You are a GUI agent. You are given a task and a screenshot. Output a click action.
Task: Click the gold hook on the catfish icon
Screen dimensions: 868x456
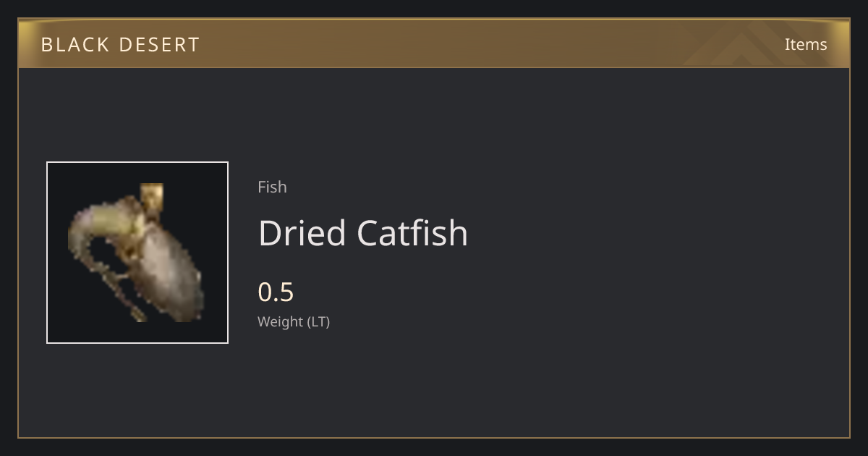151,197
